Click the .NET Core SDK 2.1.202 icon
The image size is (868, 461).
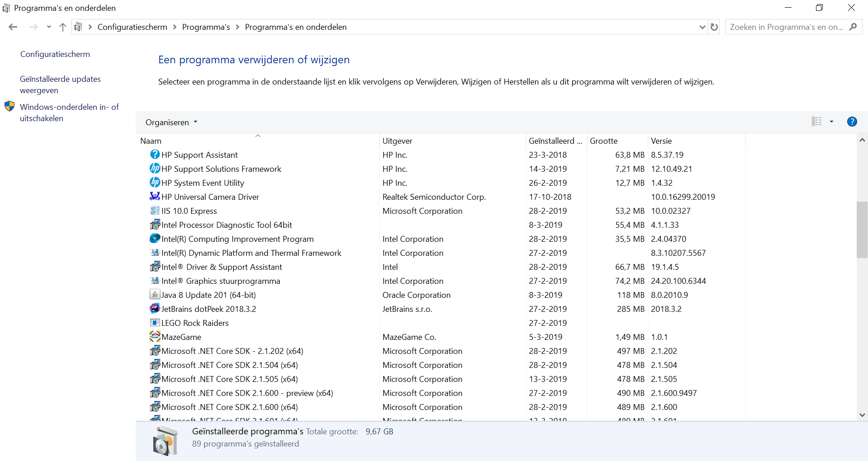point(155,351)
